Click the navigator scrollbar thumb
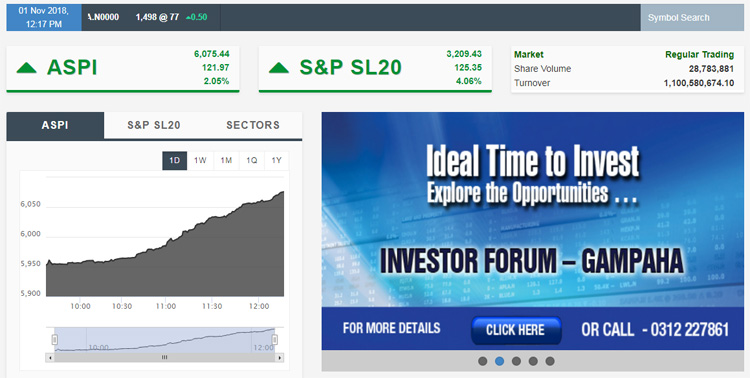 165,357
